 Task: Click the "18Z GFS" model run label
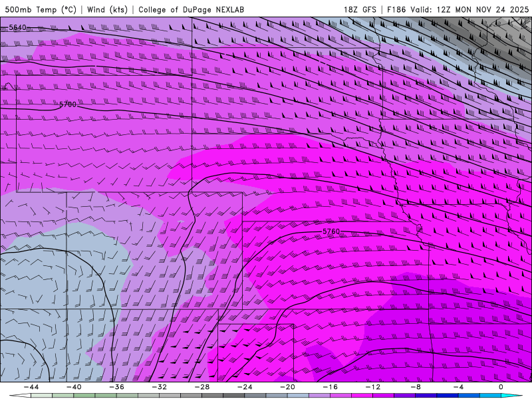coord(360,9)
